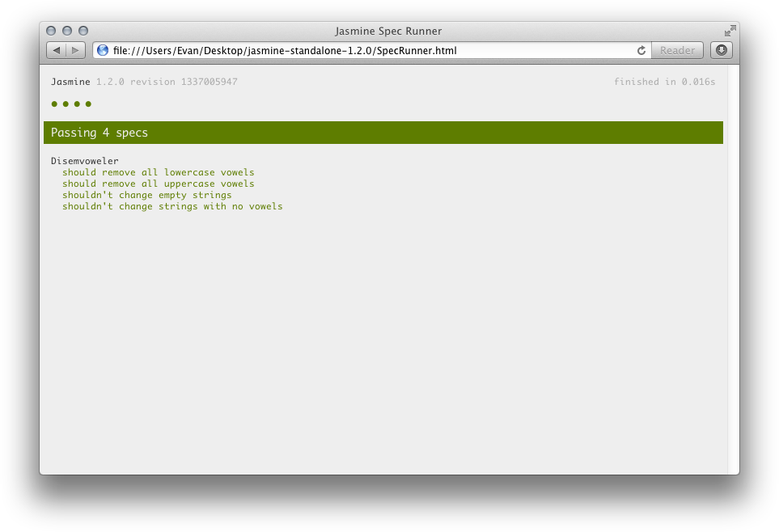Viewport: 779px width, 532px height.
Task: Close the window with the red button
Action: click(51, 31)
